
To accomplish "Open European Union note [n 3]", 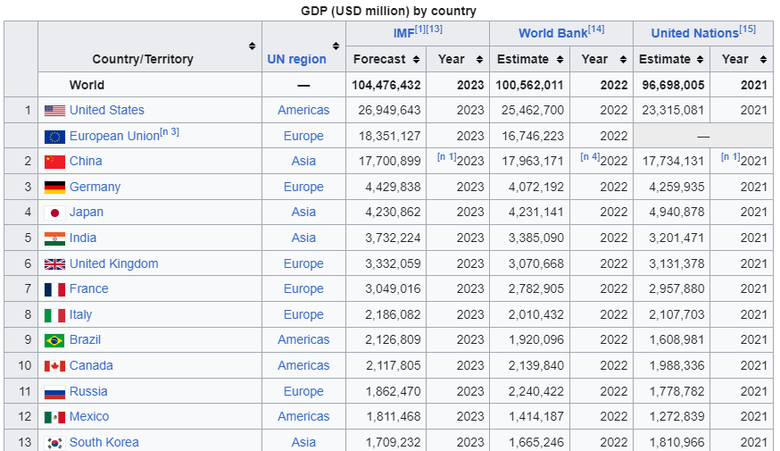I will 170,132.
